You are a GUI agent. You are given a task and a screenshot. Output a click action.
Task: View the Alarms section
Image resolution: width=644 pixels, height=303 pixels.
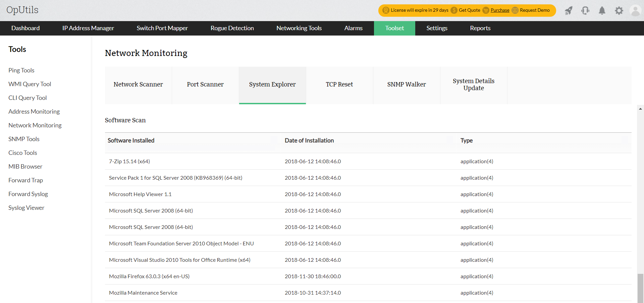(354, 28)
